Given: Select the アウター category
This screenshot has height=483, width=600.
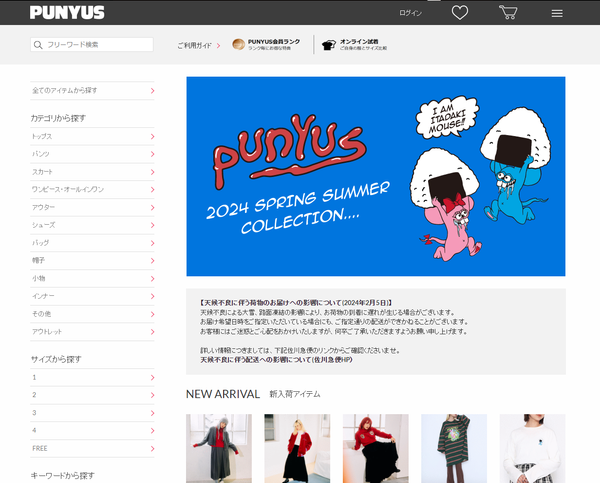Looking at the screenshot, I should pos(92,207).
